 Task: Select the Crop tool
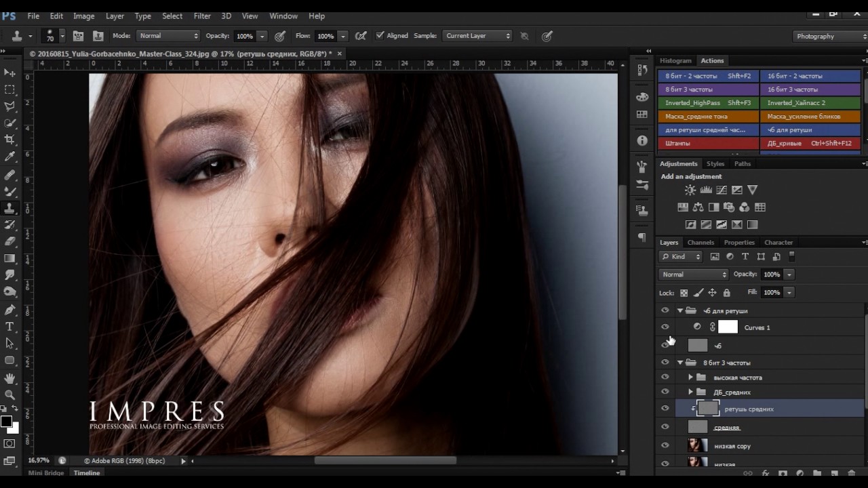click(9, 140)
